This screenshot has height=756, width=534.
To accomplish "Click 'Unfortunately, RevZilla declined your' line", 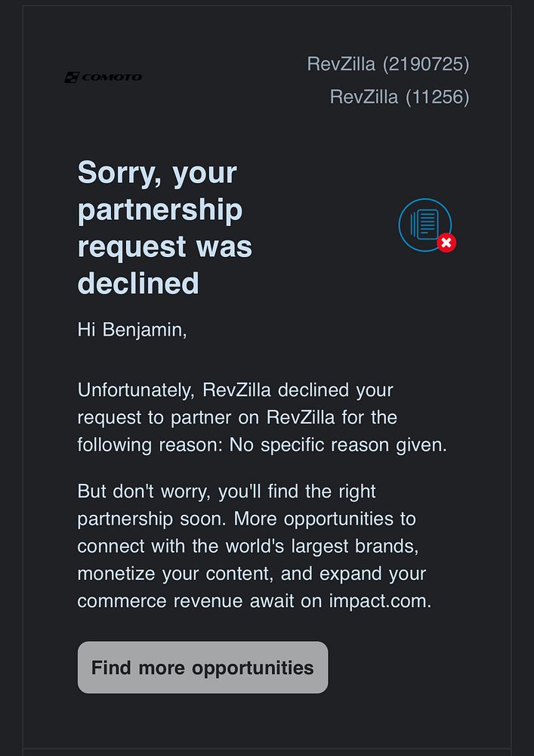I will tap(235, 390).
